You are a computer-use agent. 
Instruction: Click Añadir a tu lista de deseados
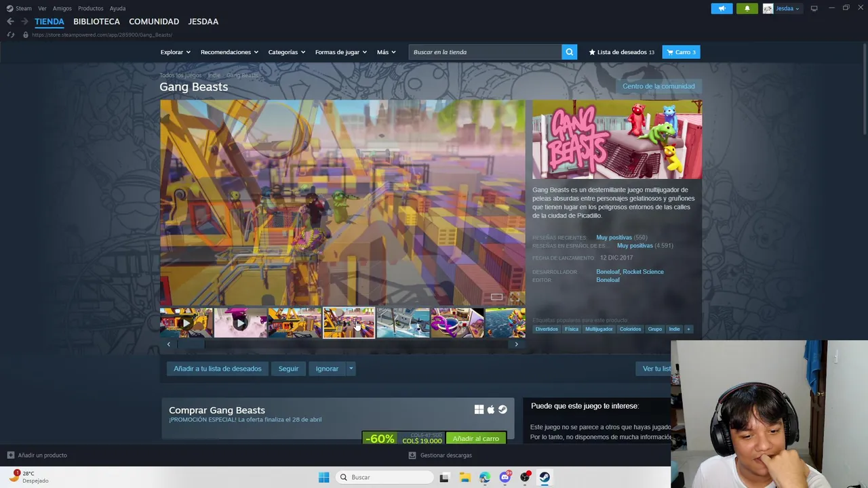coord(217,369)
